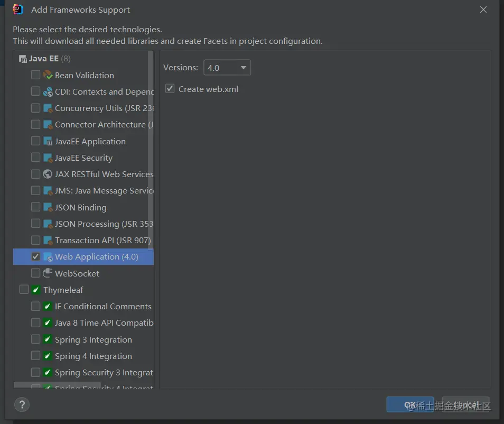
Task: Check the JSON Processing checkbox
Action: 35,224
